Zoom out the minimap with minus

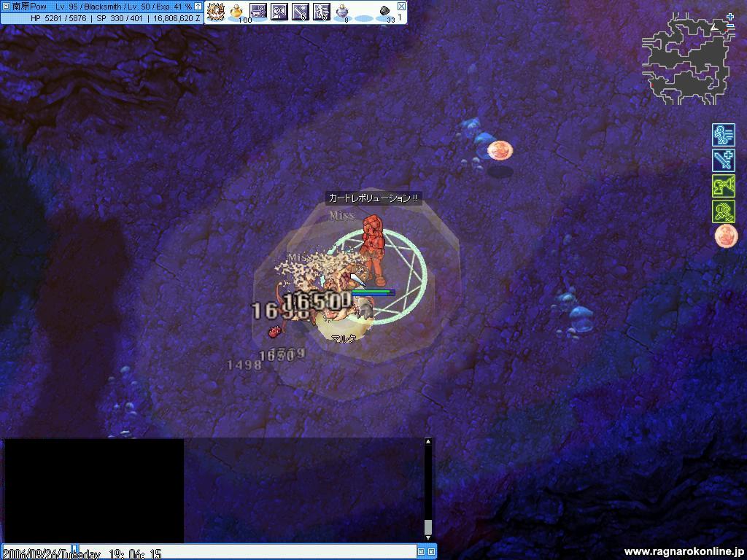point(730,26)
